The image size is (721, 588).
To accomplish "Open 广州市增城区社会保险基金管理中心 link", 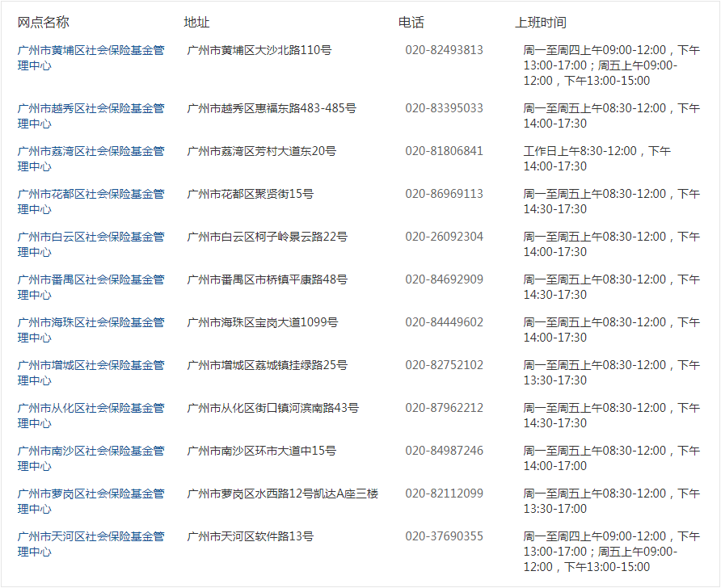I will point(91,365).
